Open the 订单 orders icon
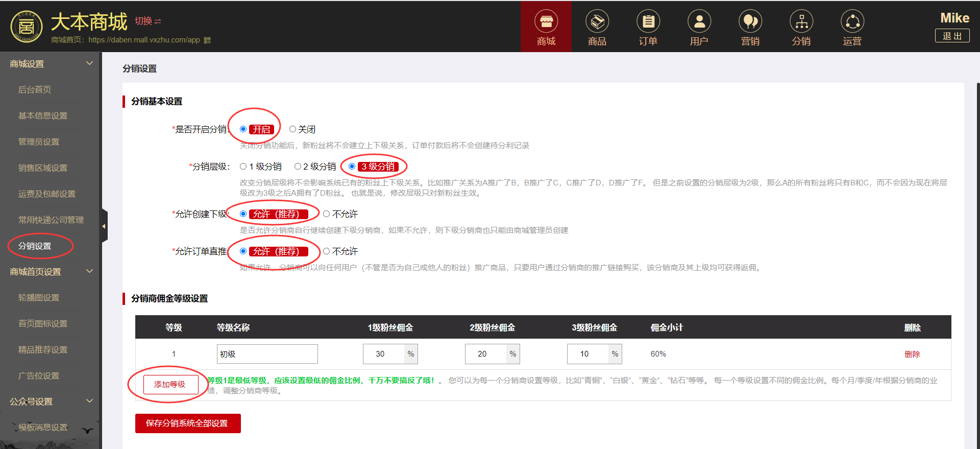 tap(648, 22)
